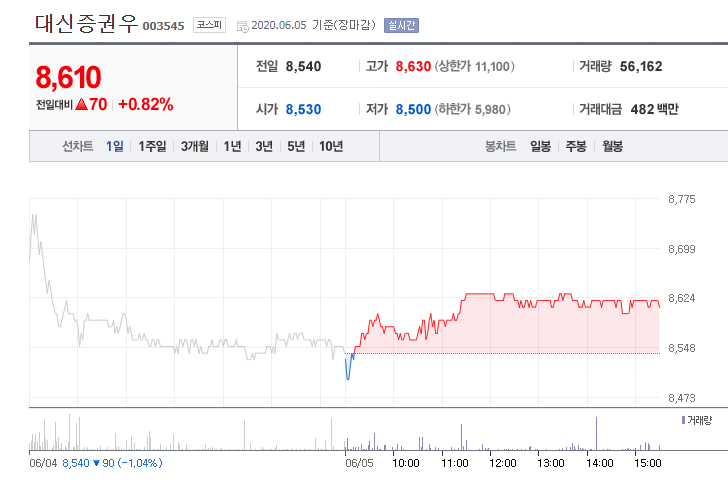Click the calendar clock icon beside the date

pyautogui.click(x=242, y=26)
